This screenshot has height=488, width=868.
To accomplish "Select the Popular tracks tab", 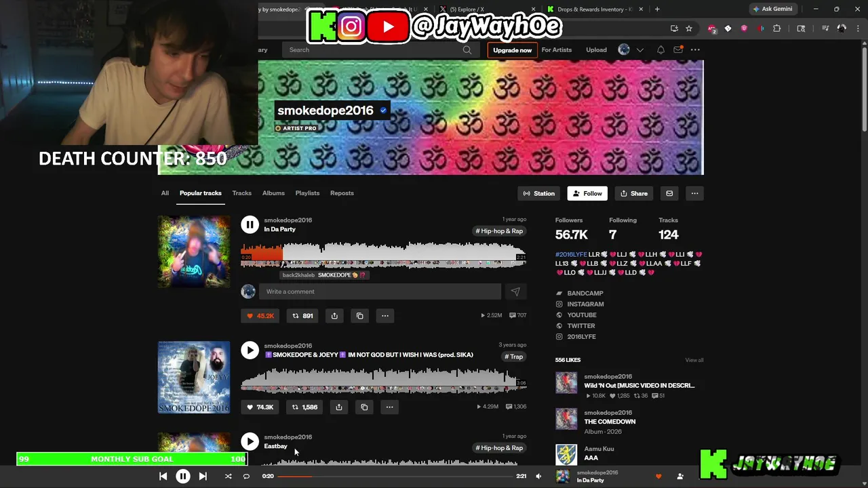I will coord(200,193).
